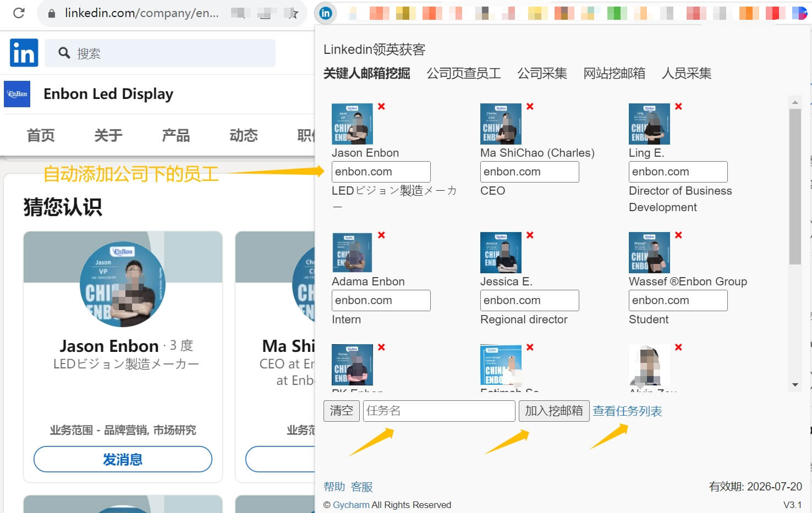Open Adama Enbon's avatar thumbnail
This screenshot has width=812, height=513.
[x=352, y=252]
